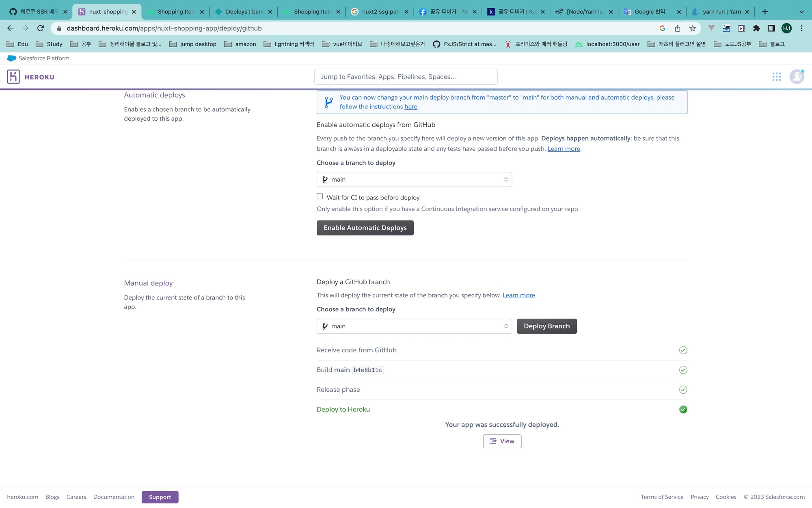This screenshot has width=812, height=508.
Task: Open the apps grid launcher icon
Action: (x=776, y=77)
